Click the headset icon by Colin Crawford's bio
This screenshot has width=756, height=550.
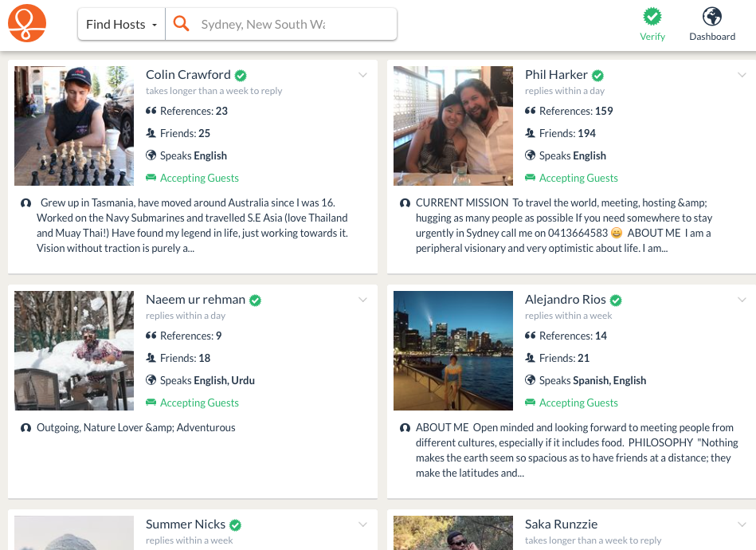[26, 202]
